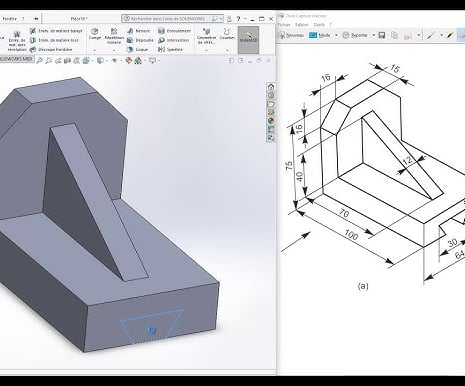The image size is (465, 386).
Task: Expand the Mode dropdown arrow
Action: pyautogui.click(x=336, y=35)
